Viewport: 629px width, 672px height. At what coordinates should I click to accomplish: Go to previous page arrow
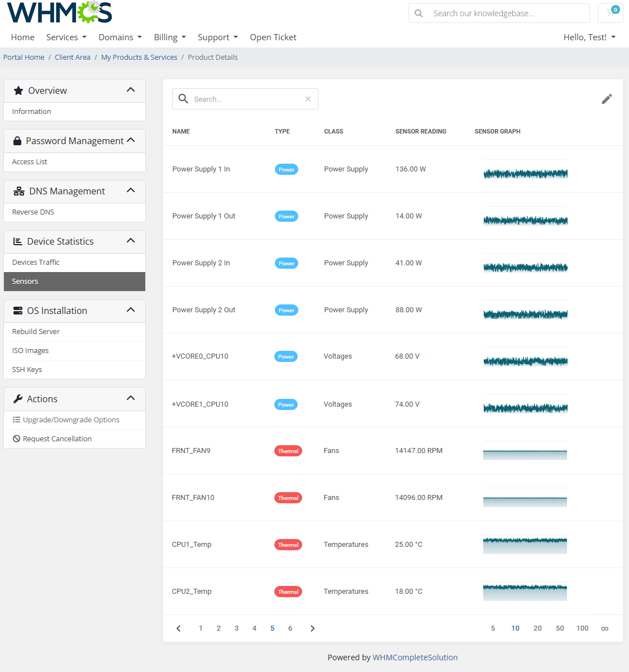(179, 628)
